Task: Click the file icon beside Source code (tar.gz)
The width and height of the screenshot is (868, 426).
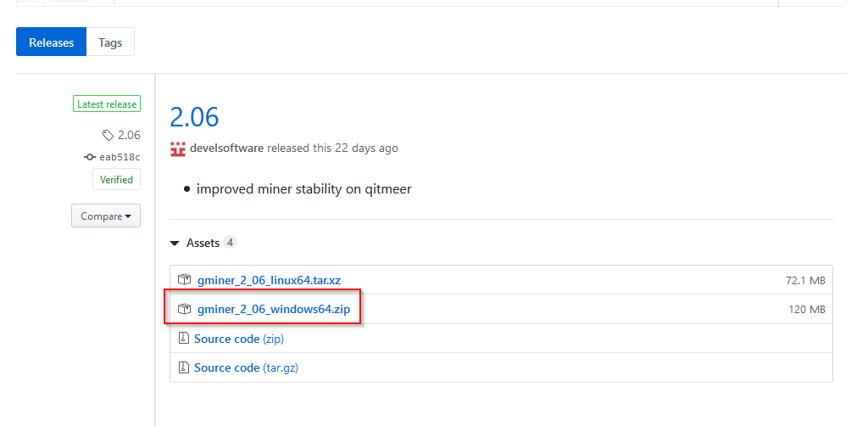Action: click(x=184, y=367)
